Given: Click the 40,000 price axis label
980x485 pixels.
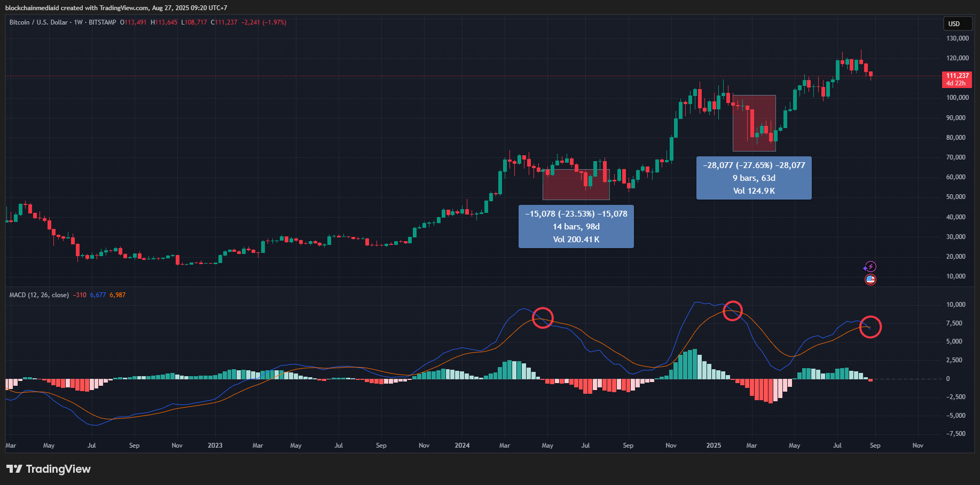Looking at the screenshot, I should coord(956,217).
